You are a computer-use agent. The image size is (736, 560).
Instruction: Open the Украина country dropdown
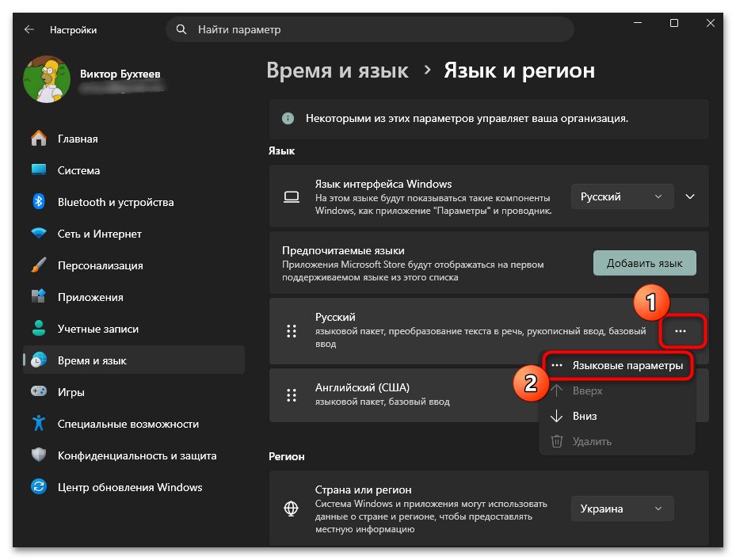622,509
